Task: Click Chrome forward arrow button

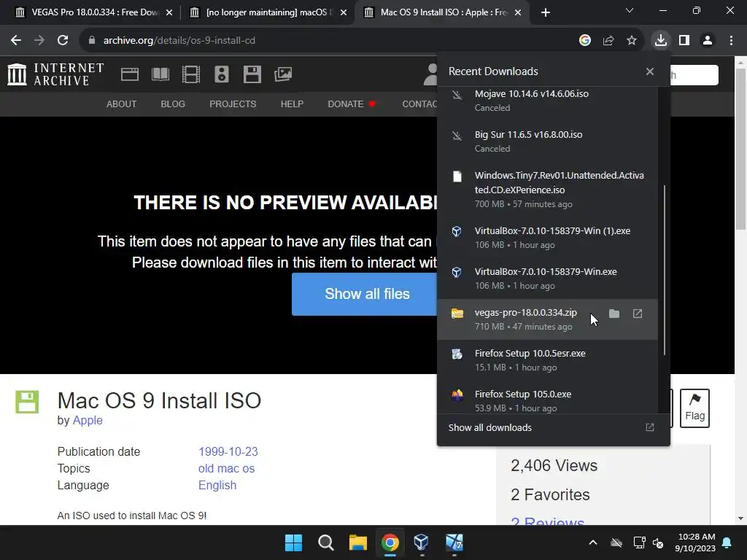Action: tap(39, 41)
